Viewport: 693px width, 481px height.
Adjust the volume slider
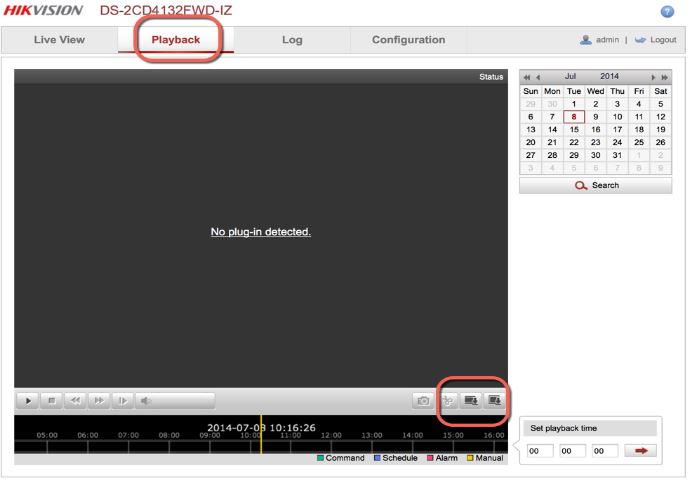(183, 401)
